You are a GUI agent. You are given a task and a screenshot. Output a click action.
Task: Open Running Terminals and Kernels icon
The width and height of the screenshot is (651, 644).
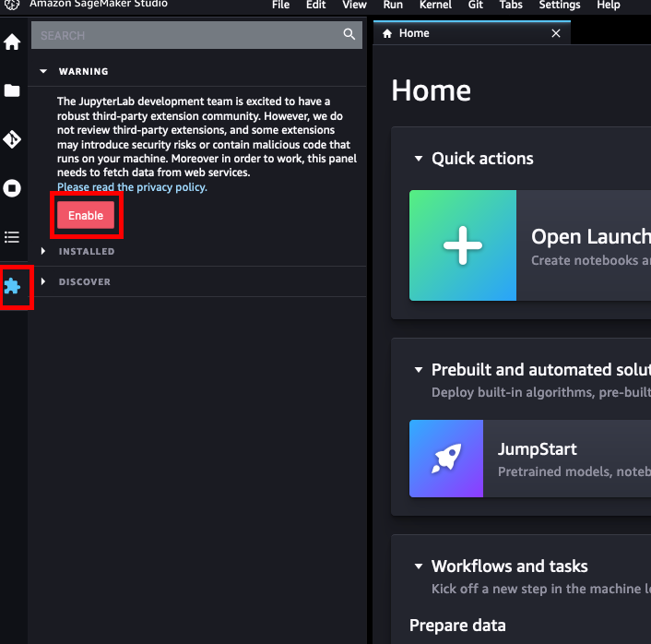pos(12,188)
